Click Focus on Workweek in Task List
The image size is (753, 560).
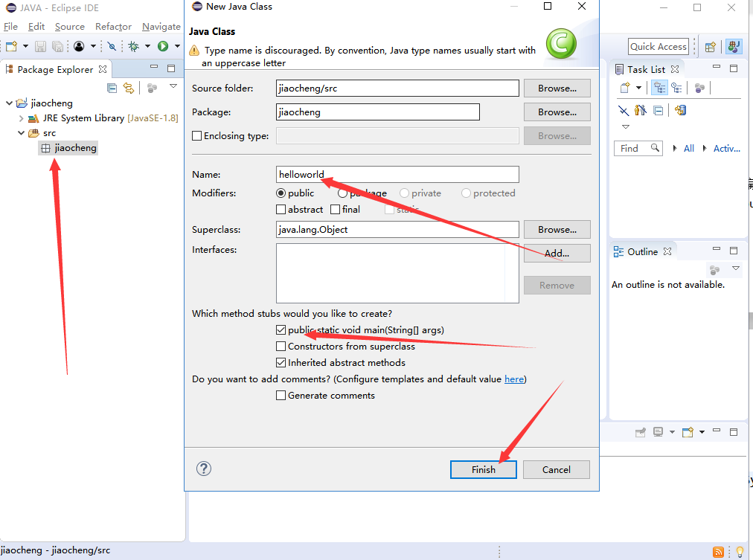[x=699, y=88]
